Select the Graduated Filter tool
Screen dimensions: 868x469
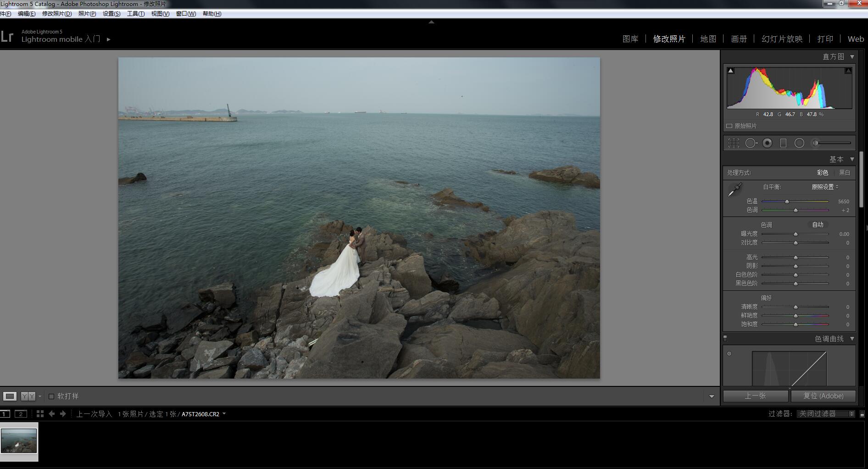[783, 143]
